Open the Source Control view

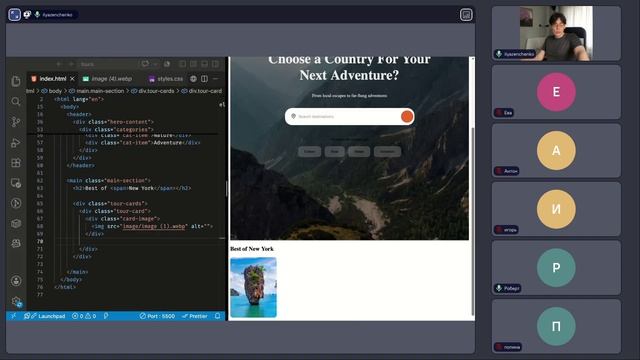pos(16,122)
